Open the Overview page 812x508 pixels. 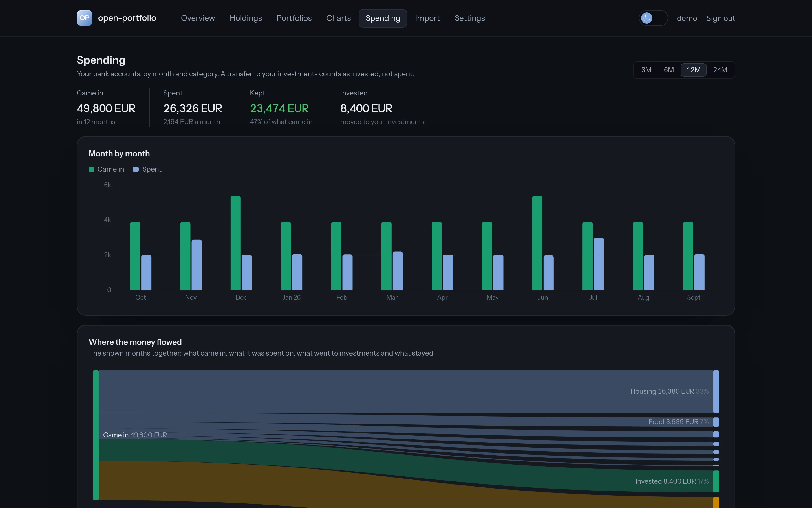click(198, 18)
